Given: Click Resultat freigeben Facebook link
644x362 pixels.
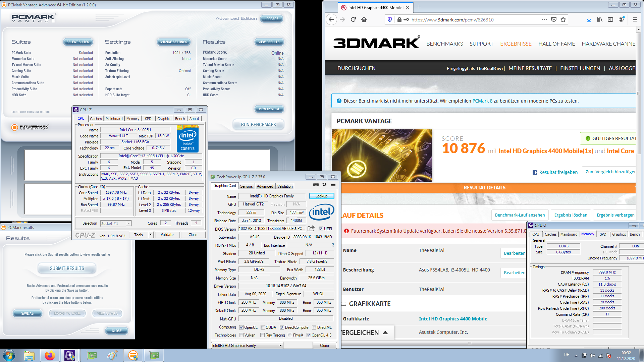Looking at the screenshot, I should pyautogui.click(x=555, y=172).
